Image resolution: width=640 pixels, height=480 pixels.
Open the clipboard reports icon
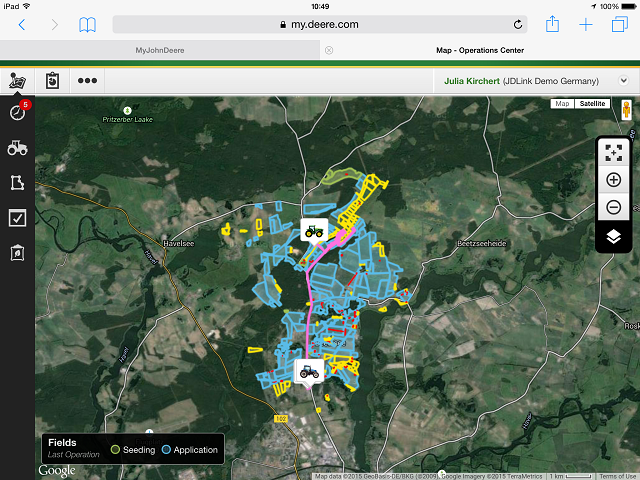point(53,80)
